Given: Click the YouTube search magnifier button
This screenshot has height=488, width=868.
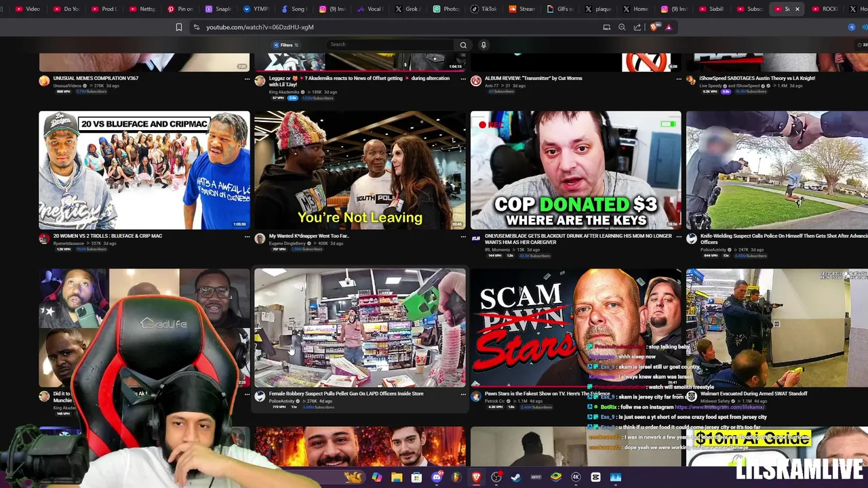Looking at the screenshot, I should 463,45.
